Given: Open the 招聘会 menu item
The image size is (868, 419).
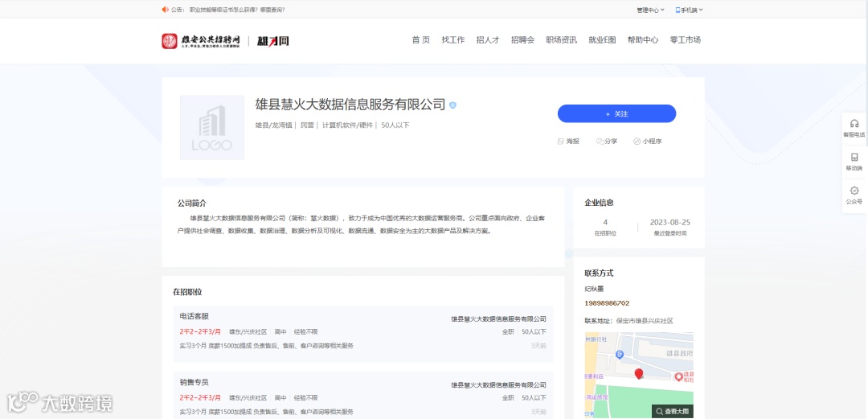Looking at the screenshot, I should (x=522, y=40).
